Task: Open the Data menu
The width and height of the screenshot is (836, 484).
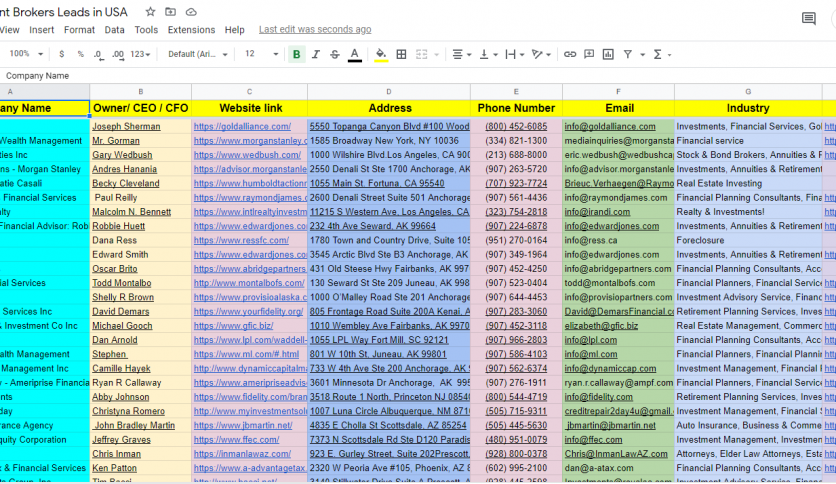Action: [x=114, y=30]
